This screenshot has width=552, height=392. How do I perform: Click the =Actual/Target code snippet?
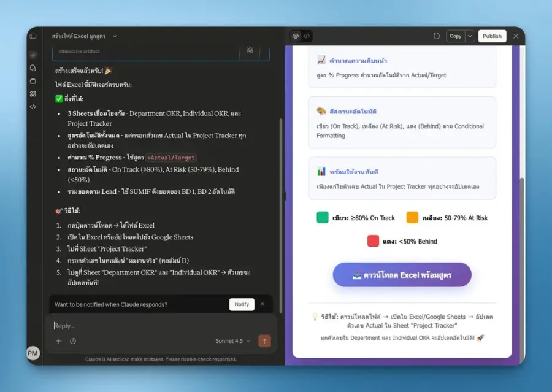pyautogui.click(x=171, y=158)
